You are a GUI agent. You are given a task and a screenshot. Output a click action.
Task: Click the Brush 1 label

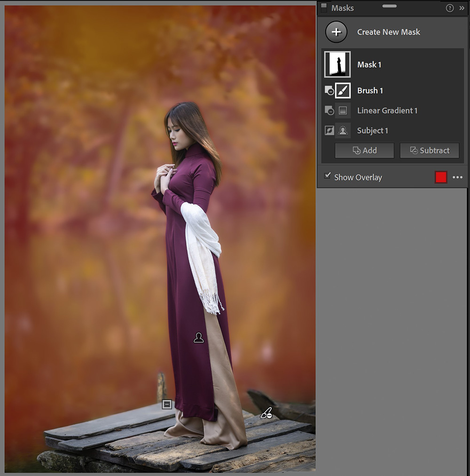[x=370, y=90]
